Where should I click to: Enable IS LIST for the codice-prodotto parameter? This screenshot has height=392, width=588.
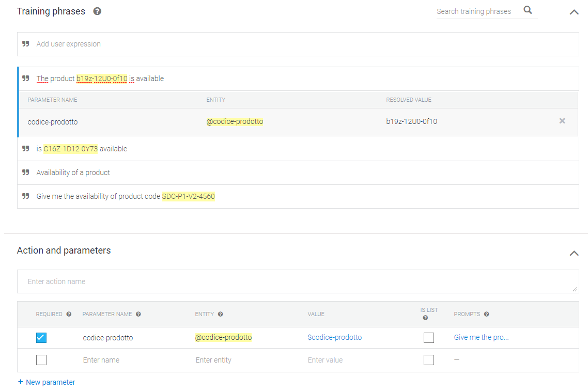[x=428, y=337]
